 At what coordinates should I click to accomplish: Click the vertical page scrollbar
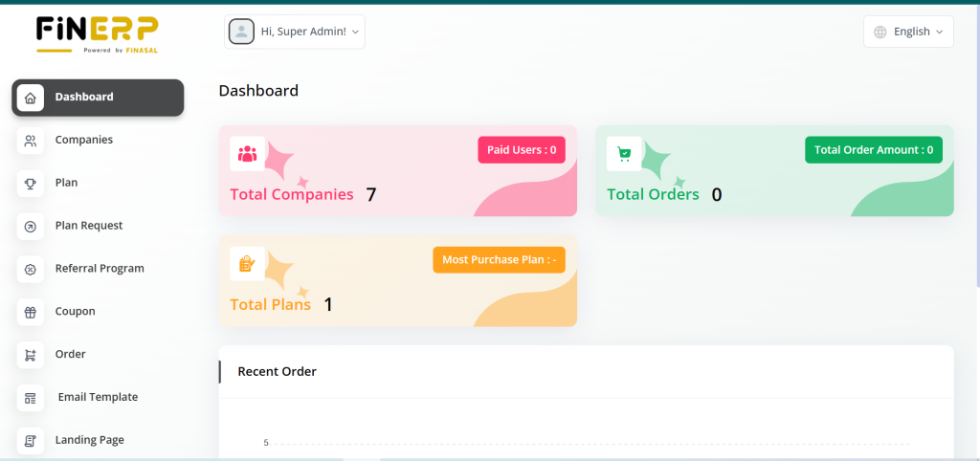[976, 143]
